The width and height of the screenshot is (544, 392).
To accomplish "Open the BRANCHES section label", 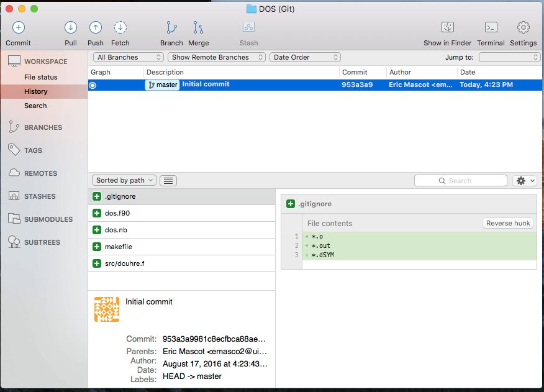I will point(43,127).
